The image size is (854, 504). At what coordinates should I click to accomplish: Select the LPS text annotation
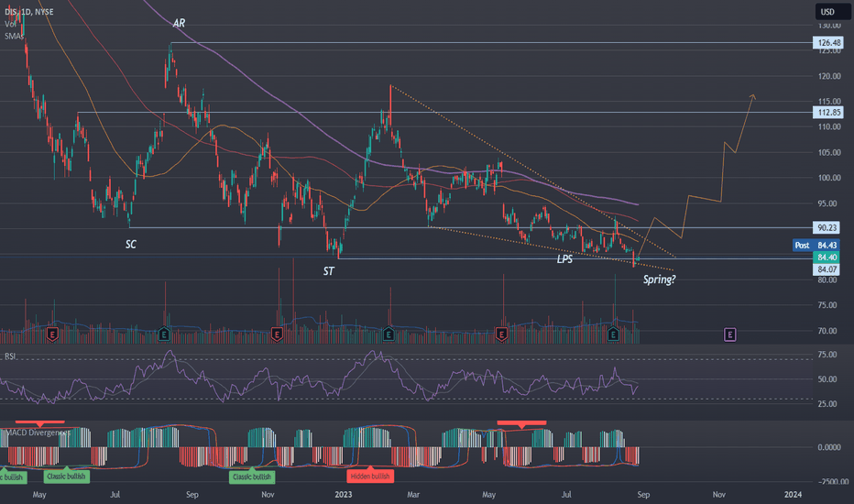[x=564, y=258]
